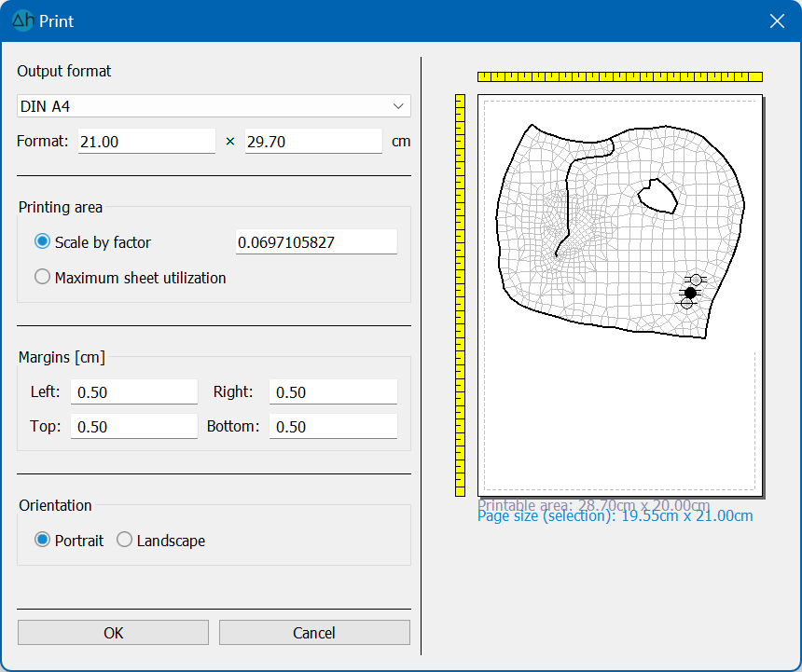The image size is (802, 672).
Task: Open the DIN A4 output format dropdown
Action: (214, 106)
